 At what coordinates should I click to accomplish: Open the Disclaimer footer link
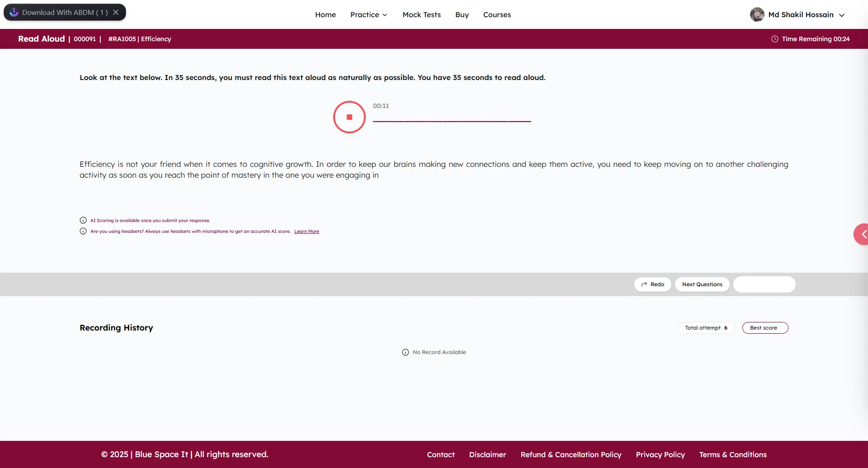tap(487, 454)
